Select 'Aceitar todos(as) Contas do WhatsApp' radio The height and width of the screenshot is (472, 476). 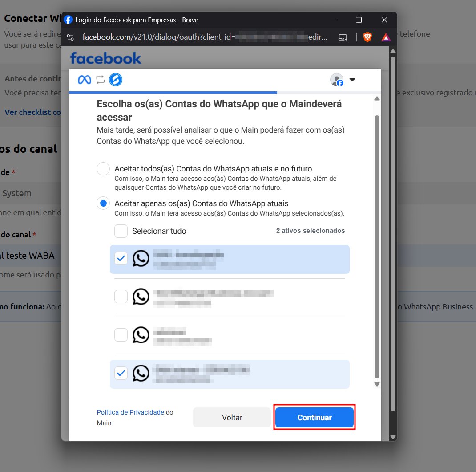103,169
